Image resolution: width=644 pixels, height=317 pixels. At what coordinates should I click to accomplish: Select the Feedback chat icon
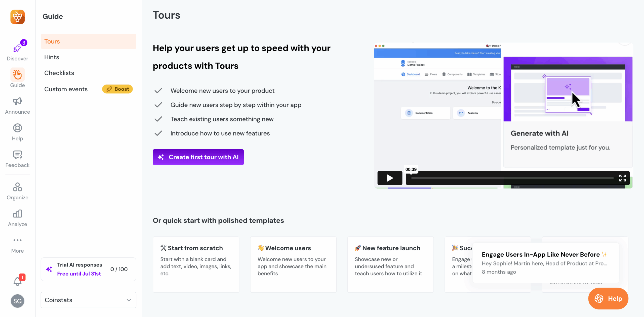[x=17, y=155]
